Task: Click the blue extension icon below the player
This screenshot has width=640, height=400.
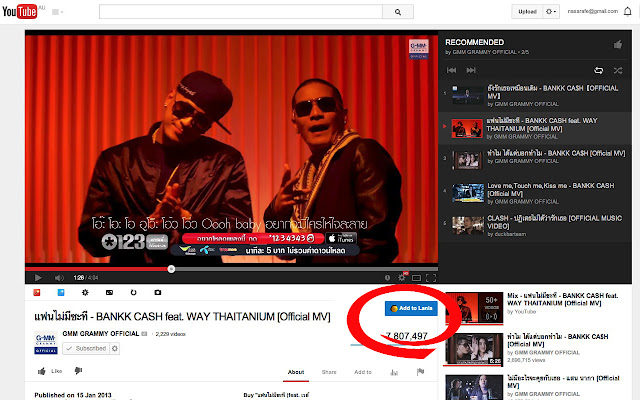Action: point(61,292)
